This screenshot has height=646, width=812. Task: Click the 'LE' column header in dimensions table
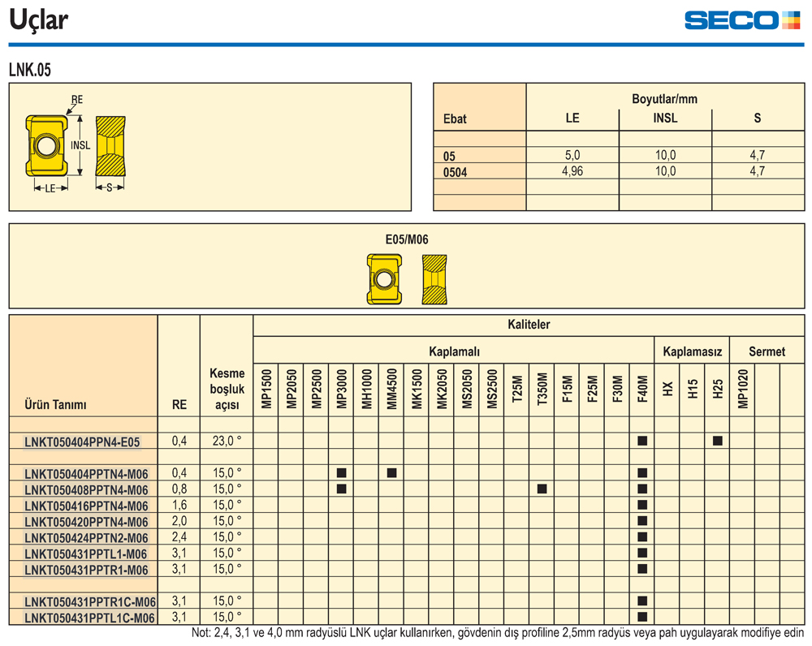pyautogui.click(x=572, y=118)
